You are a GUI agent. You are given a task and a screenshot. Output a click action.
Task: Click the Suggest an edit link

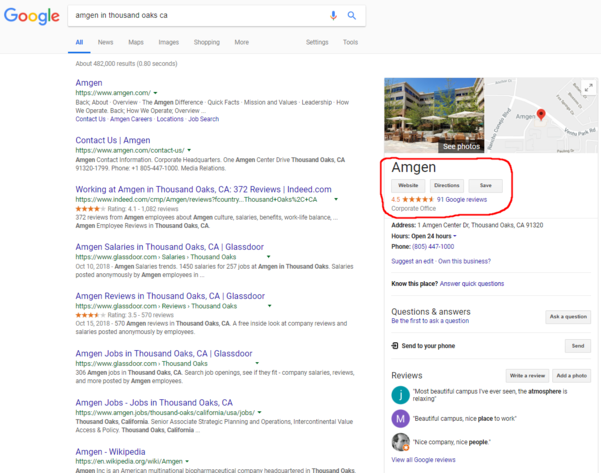point(412,261)
